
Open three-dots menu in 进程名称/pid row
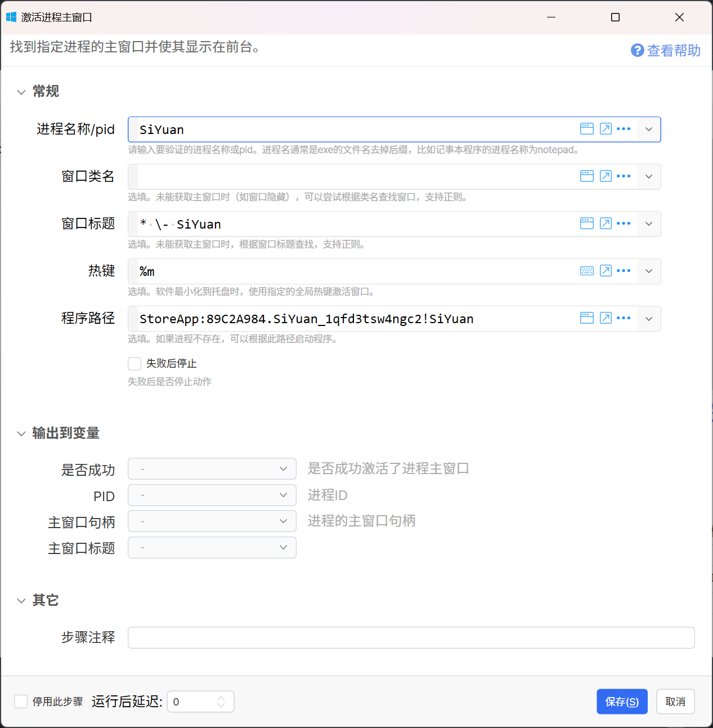624,129
